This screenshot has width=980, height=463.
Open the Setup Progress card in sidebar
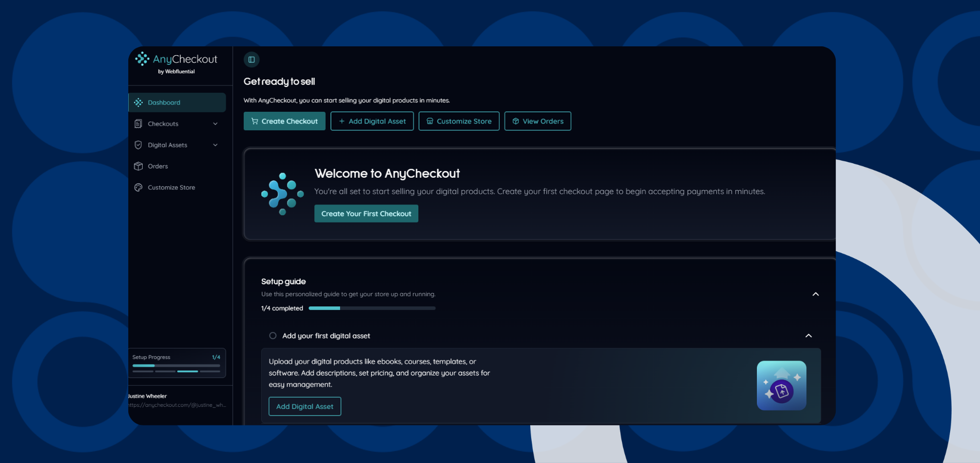point(176,363)
